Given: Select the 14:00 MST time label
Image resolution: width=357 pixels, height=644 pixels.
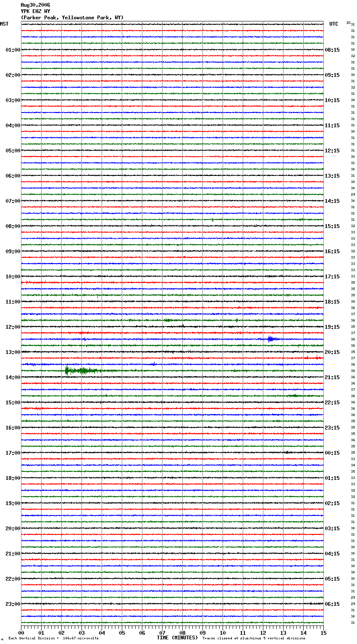Looking at the screenshot, I should [x=13, y=377].
